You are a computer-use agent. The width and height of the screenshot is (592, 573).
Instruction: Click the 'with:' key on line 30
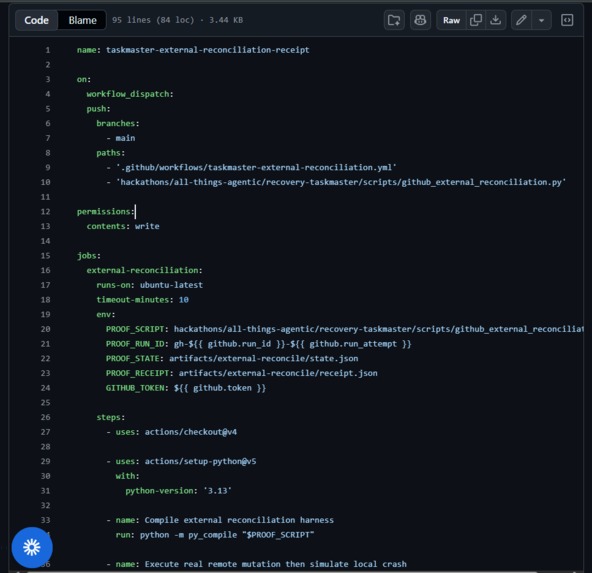coord(128,476)
